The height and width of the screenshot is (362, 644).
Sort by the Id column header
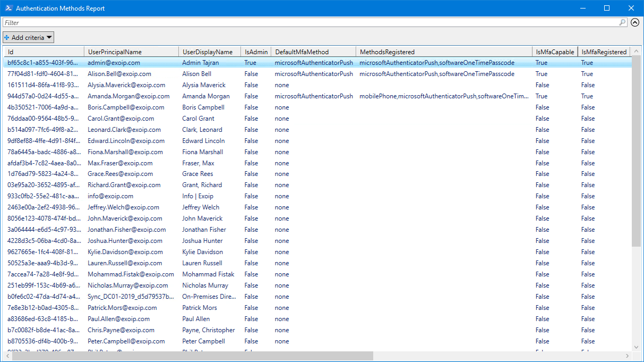click(44, 52)
